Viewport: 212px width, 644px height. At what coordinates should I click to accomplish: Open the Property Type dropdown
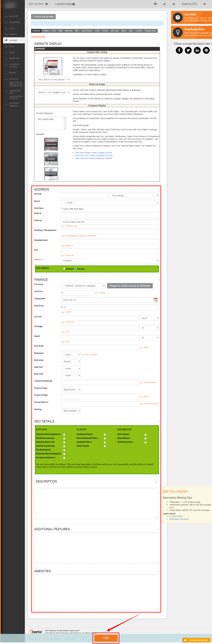click(71, 389)
